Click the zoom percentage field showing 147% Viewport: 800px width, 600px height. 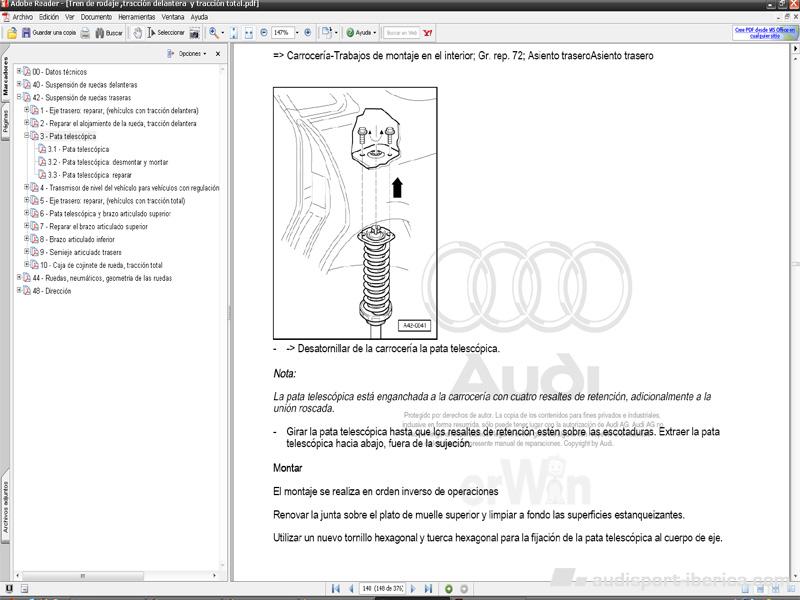point(282,33)
